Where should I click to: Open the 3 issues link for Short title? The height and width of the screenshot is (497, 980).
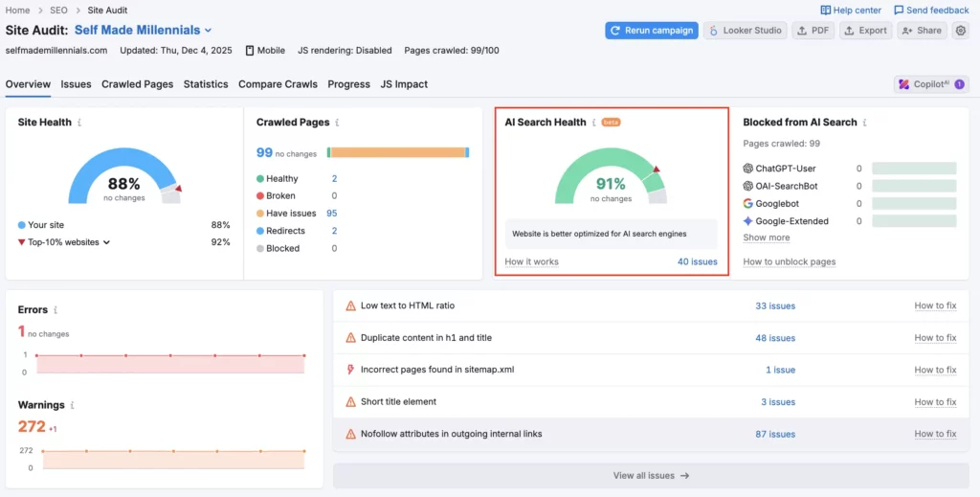coord(778,401)
